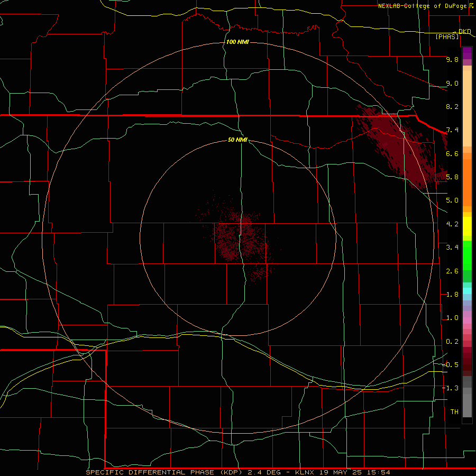Screen dimensions: 476x476
Task: Click the cyan segment of the color bar
Action: pyautogui.click(x=467, y=291)
